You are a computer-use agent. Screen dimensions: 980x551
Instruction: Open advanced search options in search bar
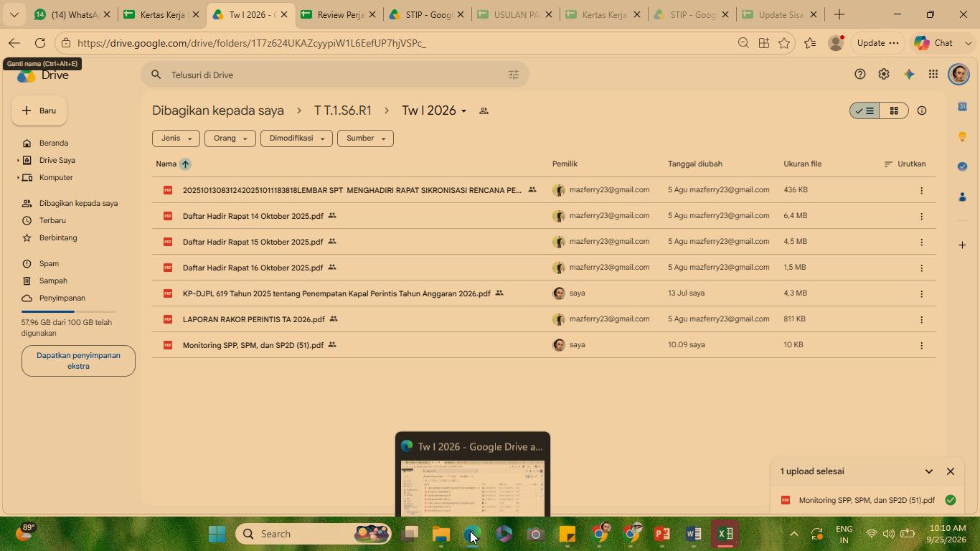[x=514, y=75]
